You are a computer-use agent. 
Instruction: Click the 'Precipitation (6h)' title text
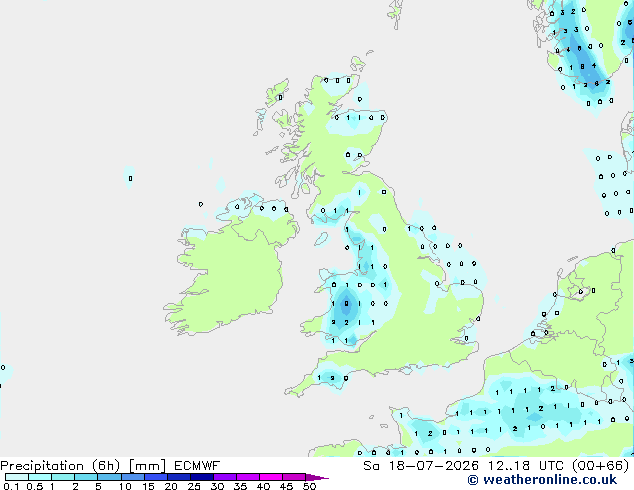(x=60, y=466)
